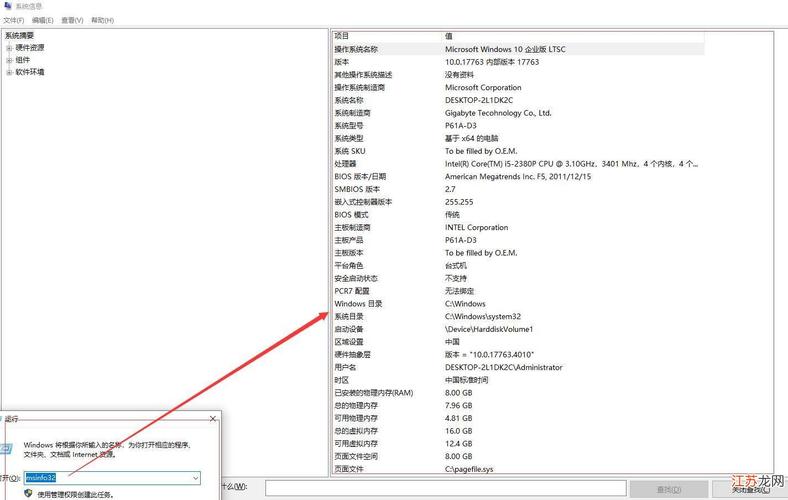Click value Microsoft Windows 10 企业版 LTSC
The width and height of the screenshot is (788, 500).
click(x=505, y=49)
